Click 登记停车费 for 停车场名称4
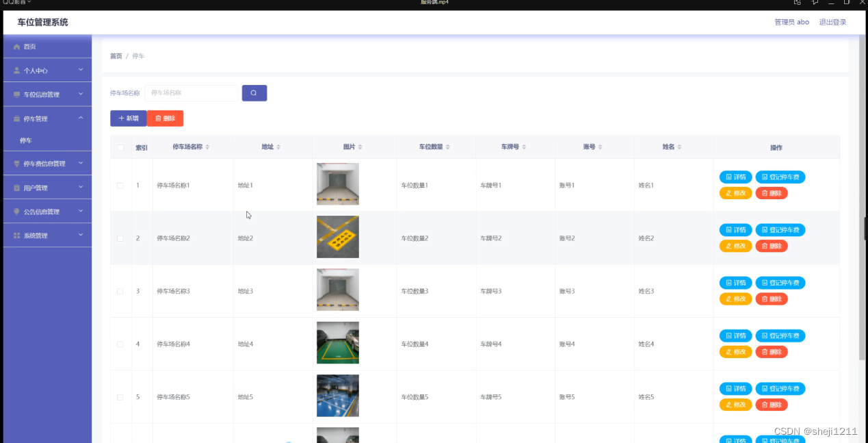The image size is (868, 443). tap(780, 336)
